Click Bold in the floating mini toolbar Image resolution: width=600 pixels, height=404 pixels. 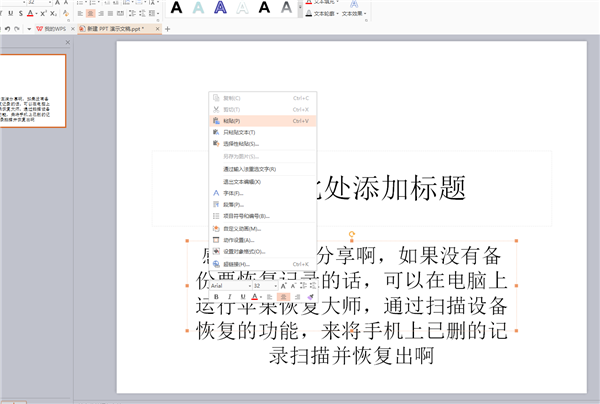[216, 297]
